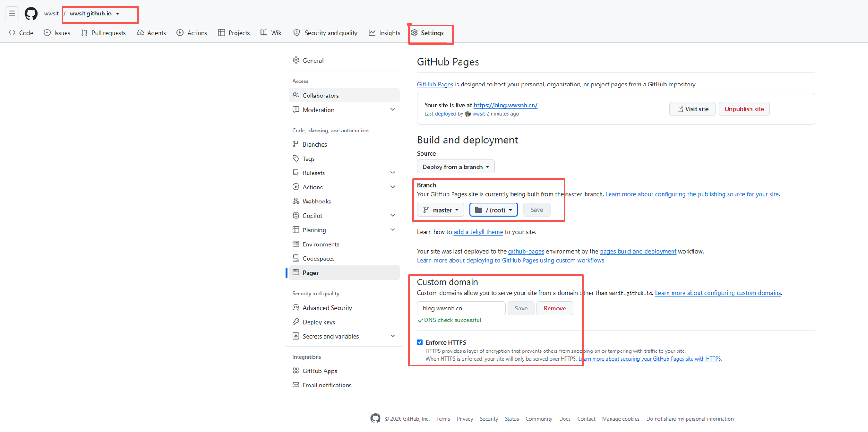Click the Copilot icon in sidebar
The image size is (868, 432).
296,215
